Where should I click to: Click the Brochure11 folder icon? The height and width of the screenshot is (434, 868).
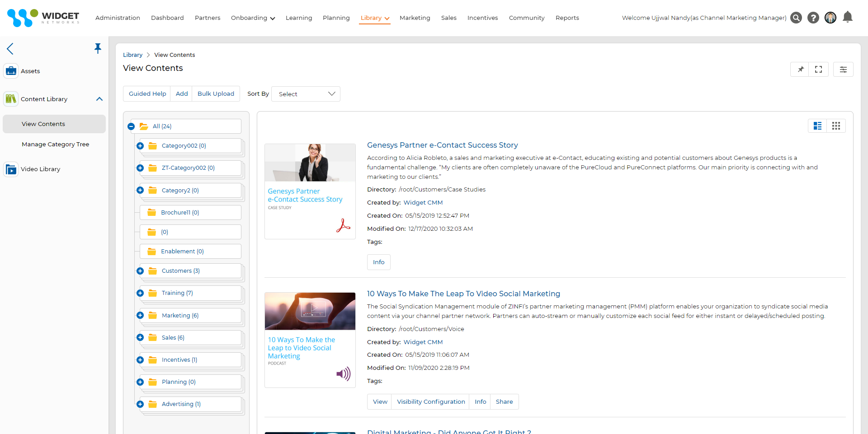click(152, 213)
